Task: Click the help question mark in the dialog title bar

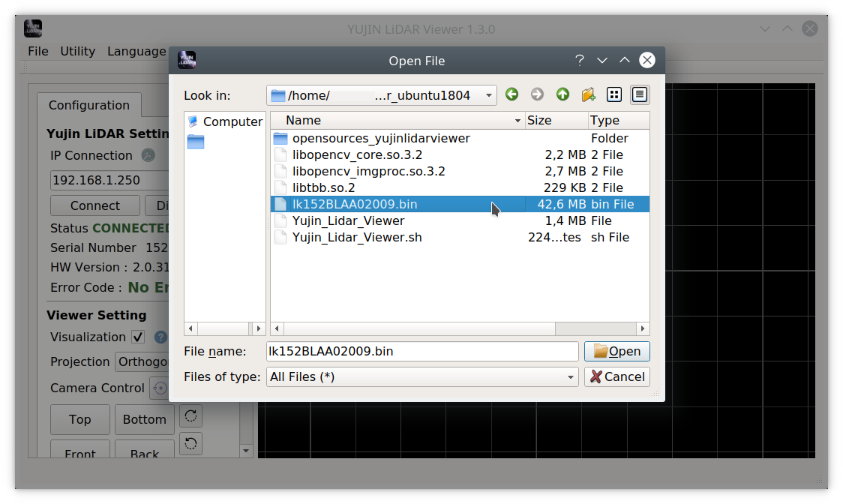Action: click(x=579, y=60)
